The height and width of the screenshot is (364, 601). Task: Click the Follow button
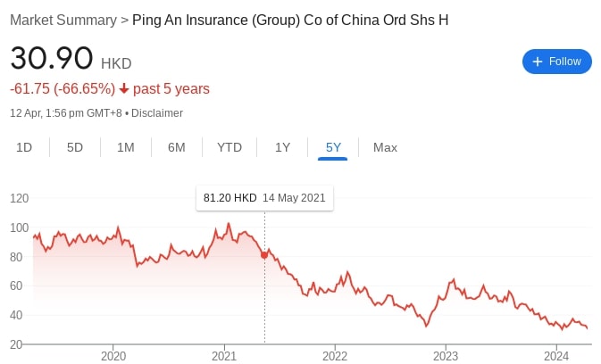[556, 62]
